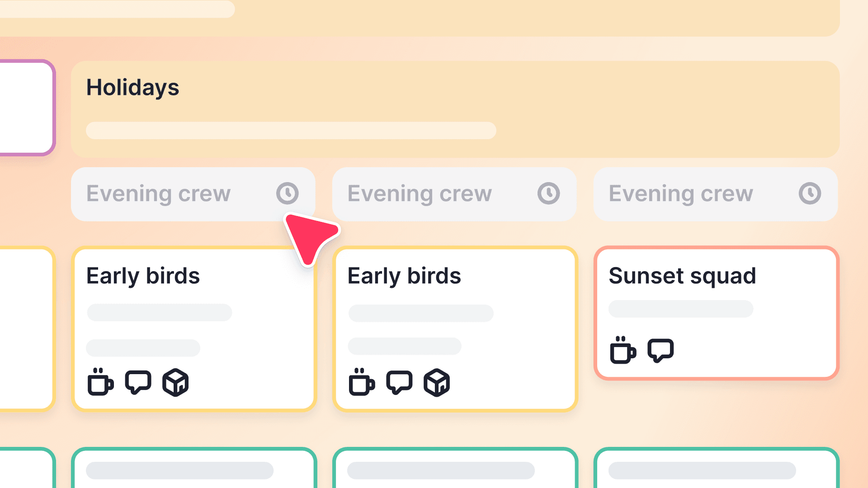Click clock icon on middle Evening crew

[548, 193]
